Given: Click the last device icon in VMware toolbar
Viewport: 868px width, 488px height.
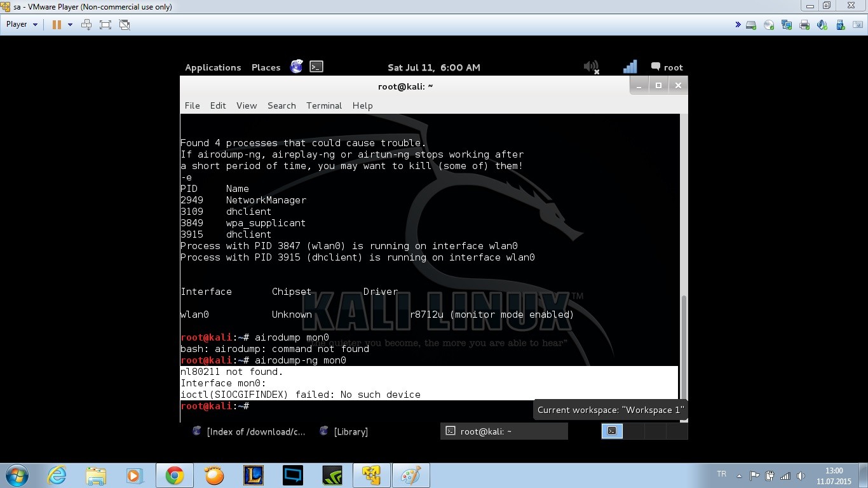Looking at the screenshot, I should pyautogui.click(x=858, y=25).
